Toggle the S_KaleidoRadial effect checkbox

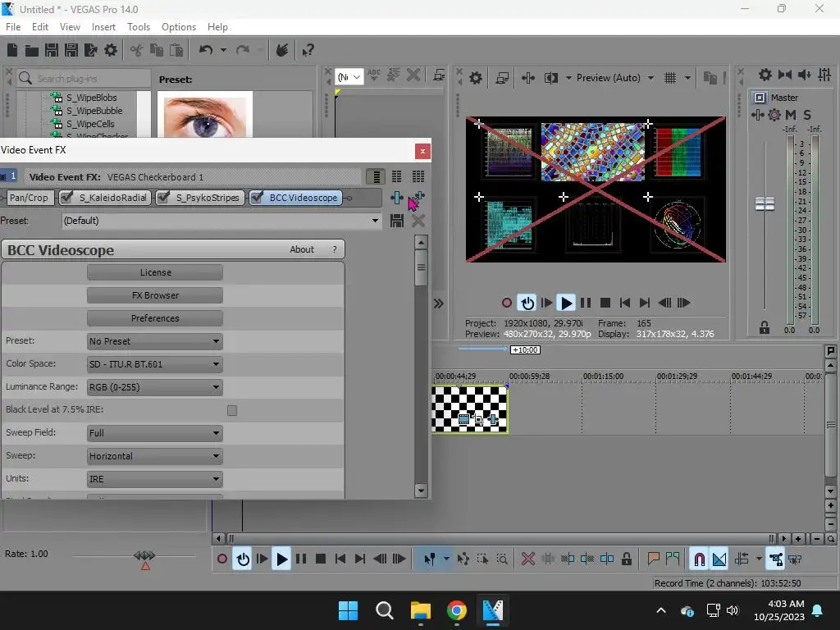(x=66, y=198)
